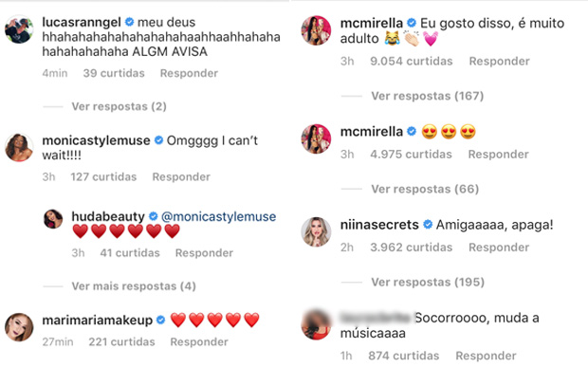588x367 pixels.
Task: View 9.054 curtidas likes list
Action: (412, 61)
